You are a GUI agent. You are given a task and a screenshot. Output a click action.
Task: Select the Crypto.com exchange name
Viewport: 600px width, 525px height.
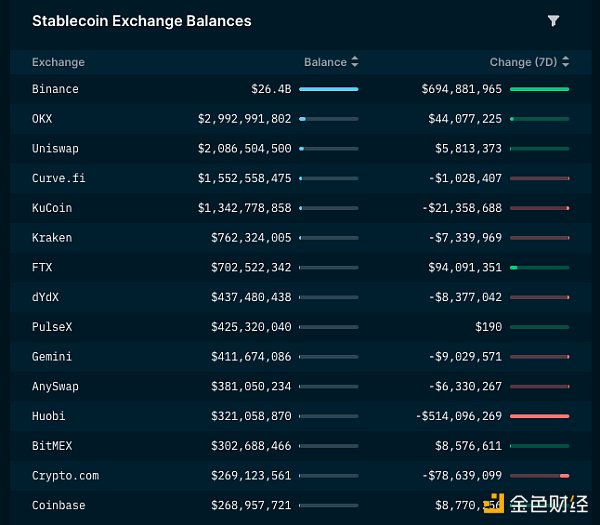point(65,476)
